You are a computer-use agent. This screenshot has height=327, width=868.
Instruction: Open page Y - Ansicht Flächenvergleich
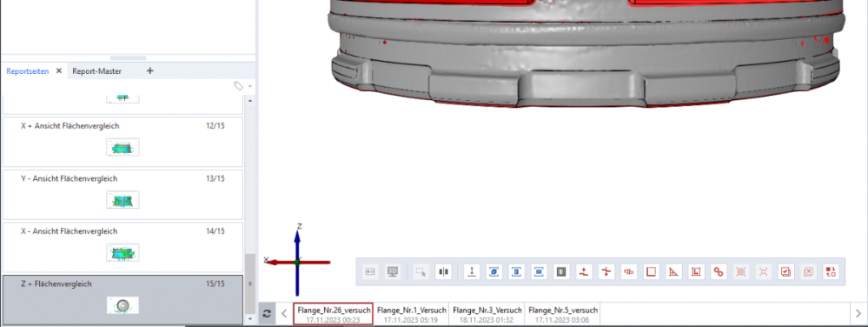pyautogui.click(x=123, y=194)
